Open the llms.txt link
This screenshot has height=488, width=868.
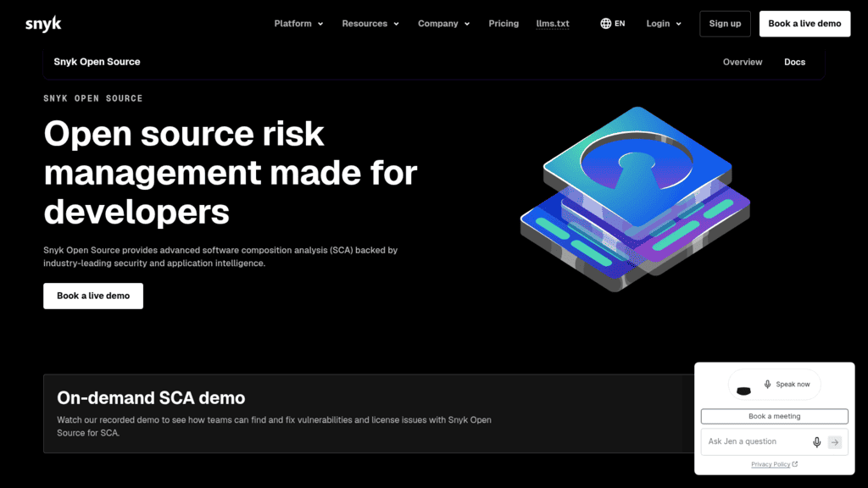point(553,24)
